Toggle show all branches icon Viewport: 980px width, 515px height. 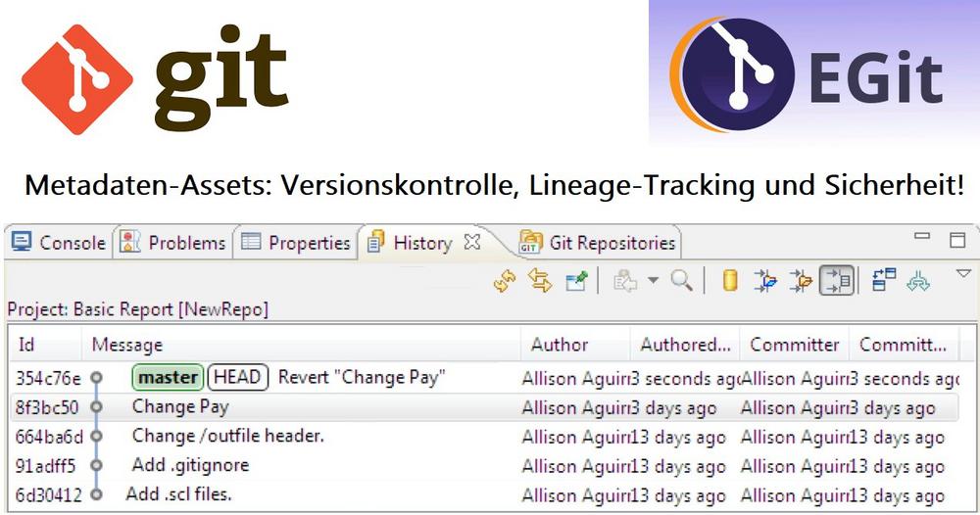pyautogui.click(x=918, y=282)
